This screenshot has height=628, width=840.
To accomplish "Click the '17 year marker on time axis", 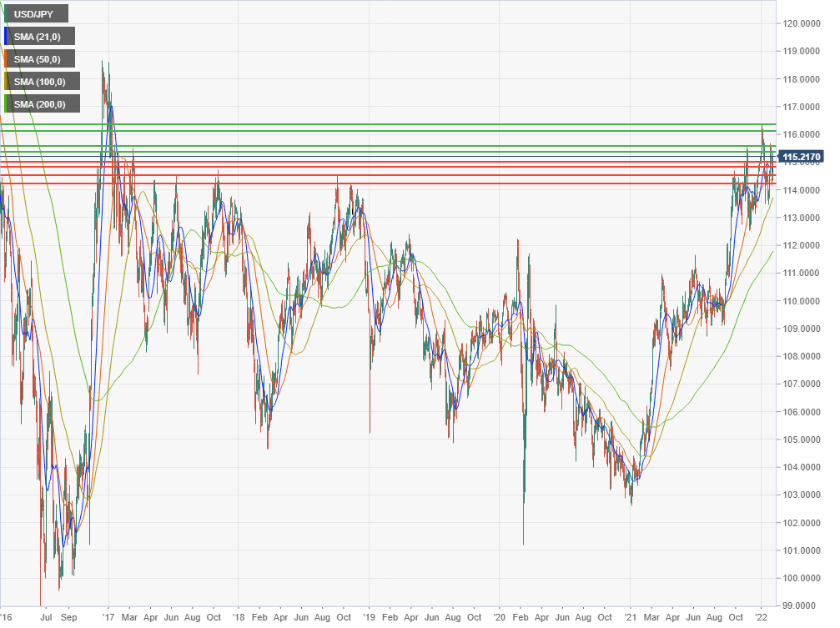I will click(x=108, y=617).
